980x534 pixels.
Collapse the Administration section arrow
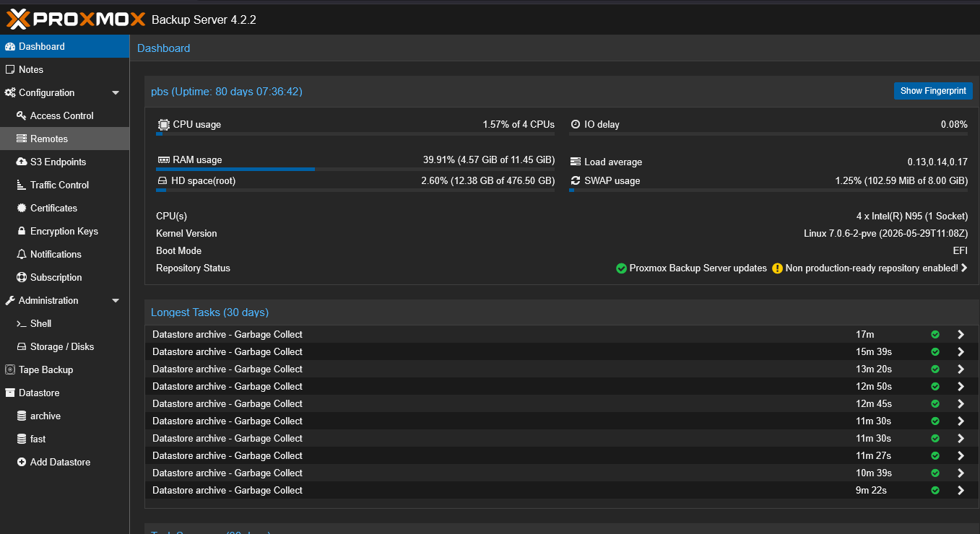[x=116, y=300]
